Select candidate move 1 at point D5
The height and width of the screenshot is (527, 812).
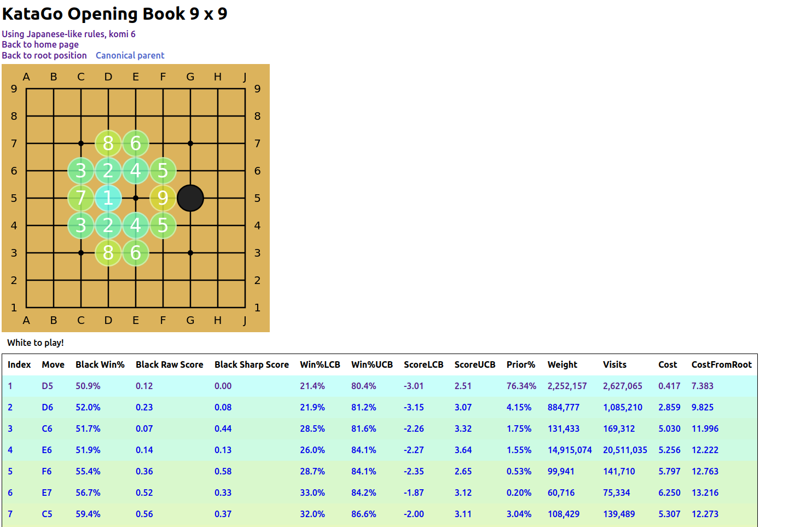[x=108, y=198]
